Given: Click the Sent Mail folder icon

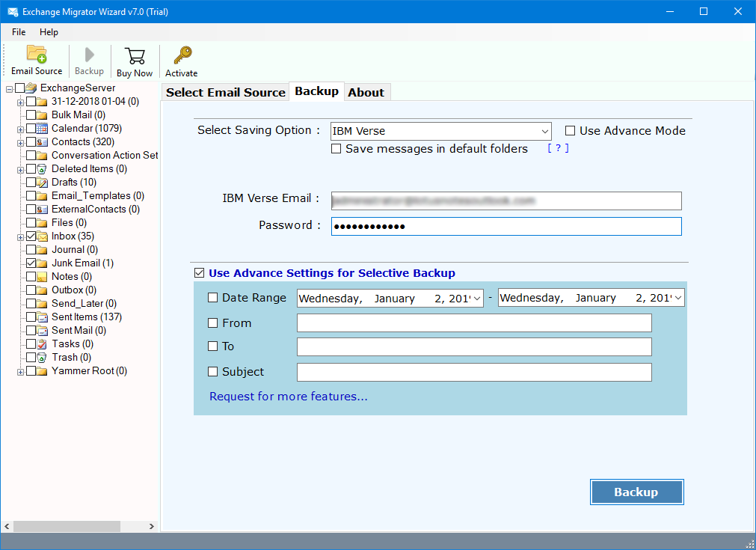Looking at the screenshot, I should click(43, 331).
